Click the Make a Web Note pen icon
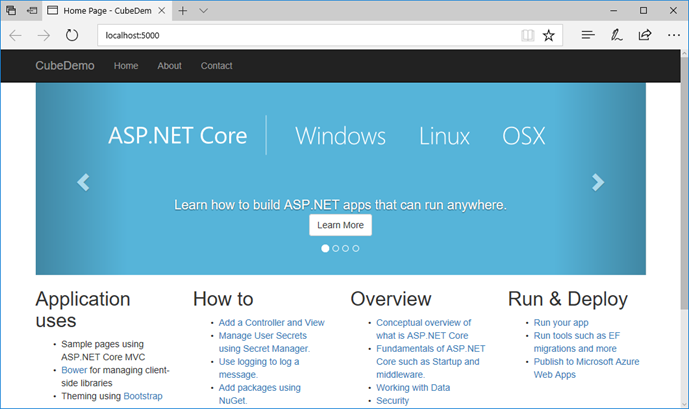Screen dimensions: 689x409 (x=617, y=35)
